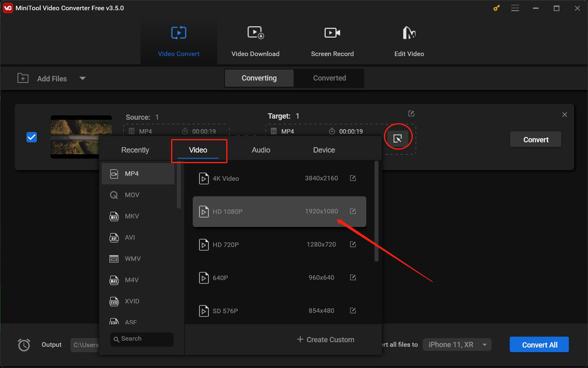
Task: Select AVI format
Action: click(138, 237)
